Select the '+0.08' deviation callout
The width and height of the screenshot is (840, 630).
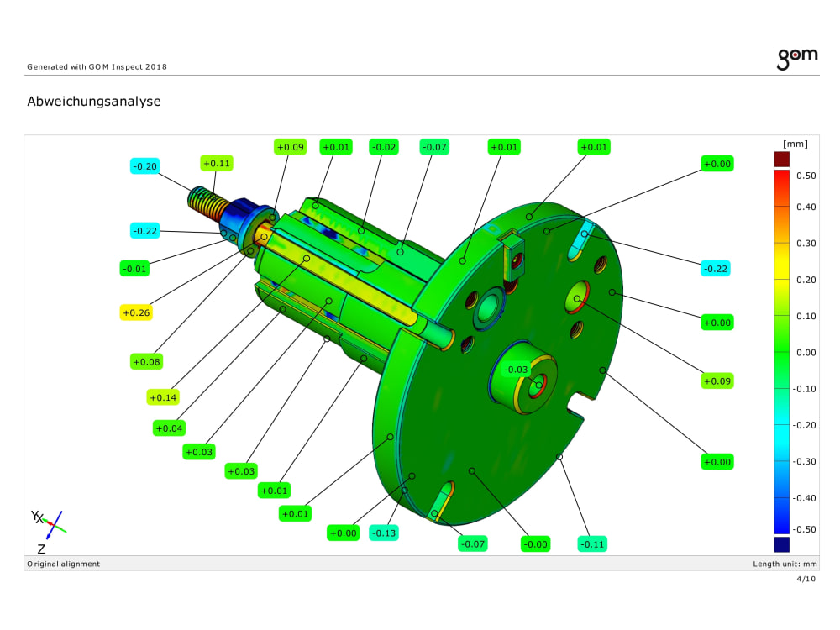click(146, 361)
